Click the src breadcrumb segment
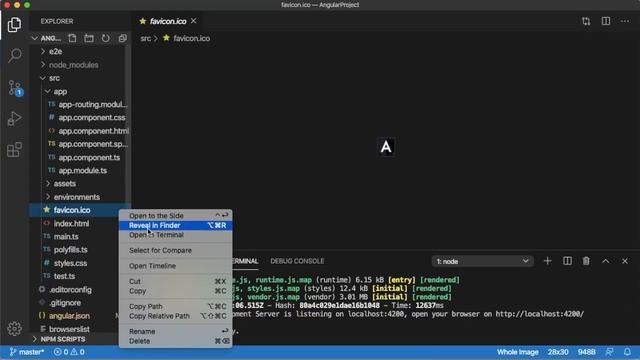Viewport: 640px width, 360px height. (145, 38)
